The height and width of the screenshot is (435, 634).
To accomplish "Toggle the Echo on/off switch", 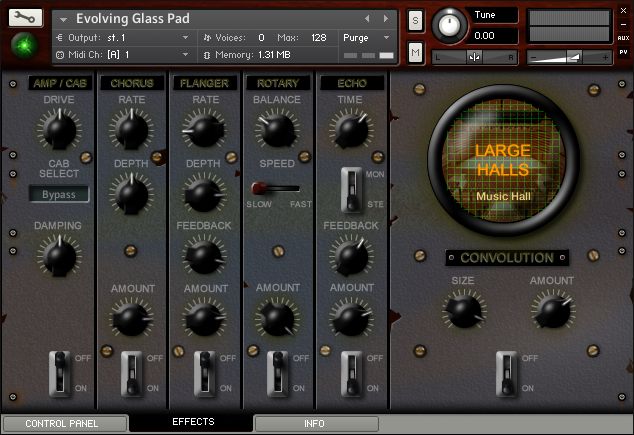I will (351, 374).
